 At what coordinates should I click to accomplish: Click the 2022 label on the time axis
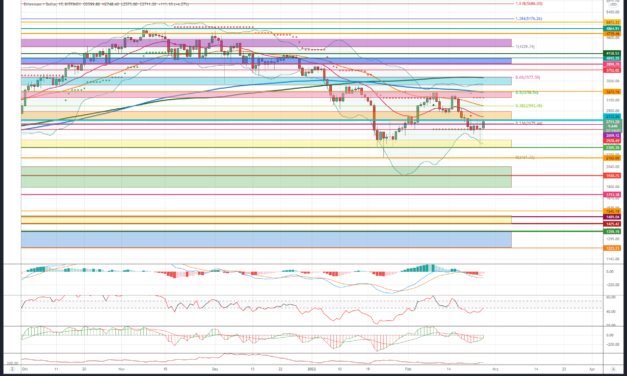(312, 369)
